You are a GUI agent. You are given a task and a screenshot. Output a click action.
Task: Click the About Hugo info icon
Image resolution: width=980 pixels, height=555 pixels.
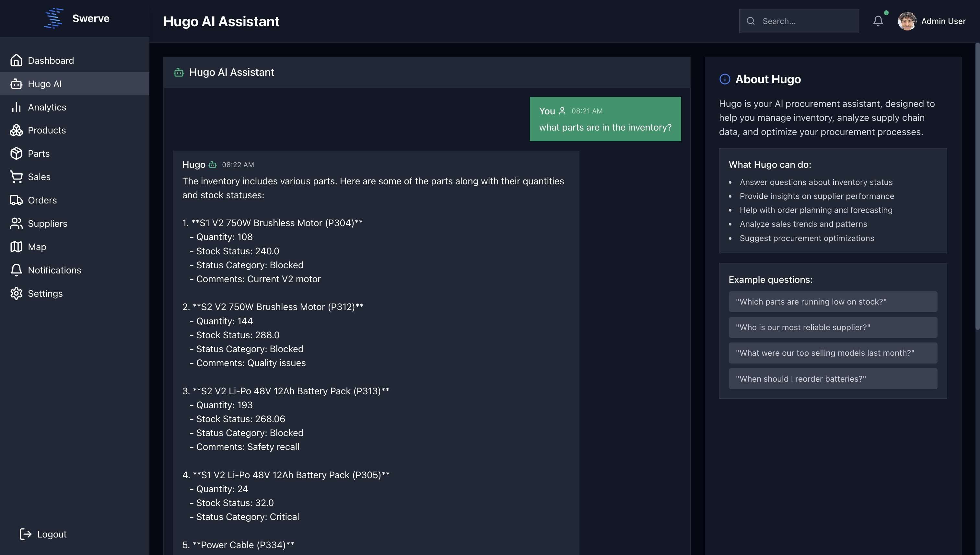point(724,79)
